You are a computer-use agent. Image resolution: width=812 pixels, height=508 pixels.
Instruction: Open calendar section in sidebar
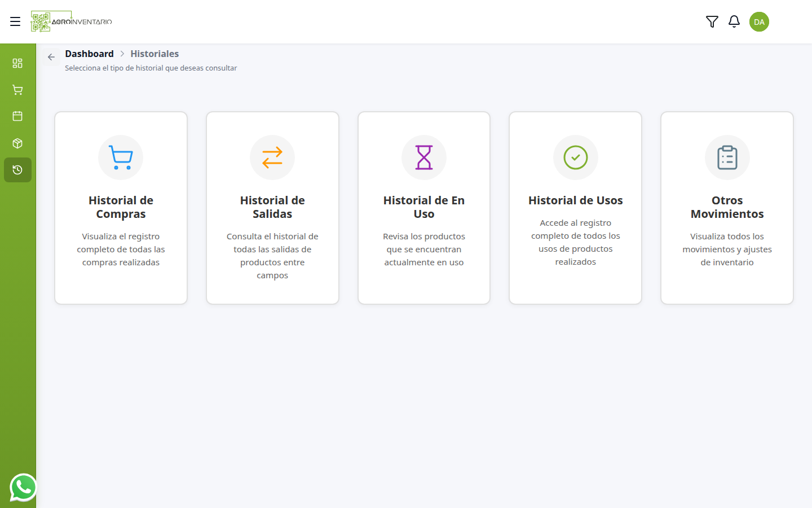(x=17, y=116)
